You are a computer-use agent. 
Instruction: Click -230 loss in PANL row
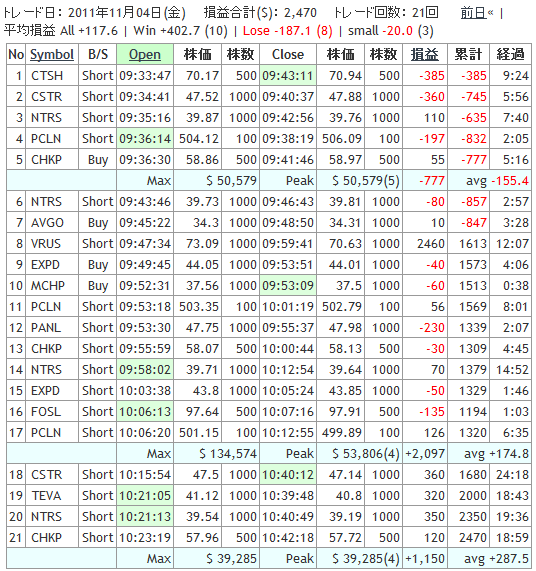[432, 328]
